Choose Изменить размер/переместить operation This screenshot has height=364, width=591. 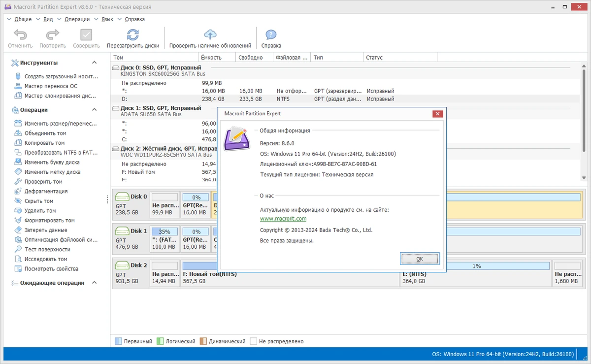coord(56,124)
